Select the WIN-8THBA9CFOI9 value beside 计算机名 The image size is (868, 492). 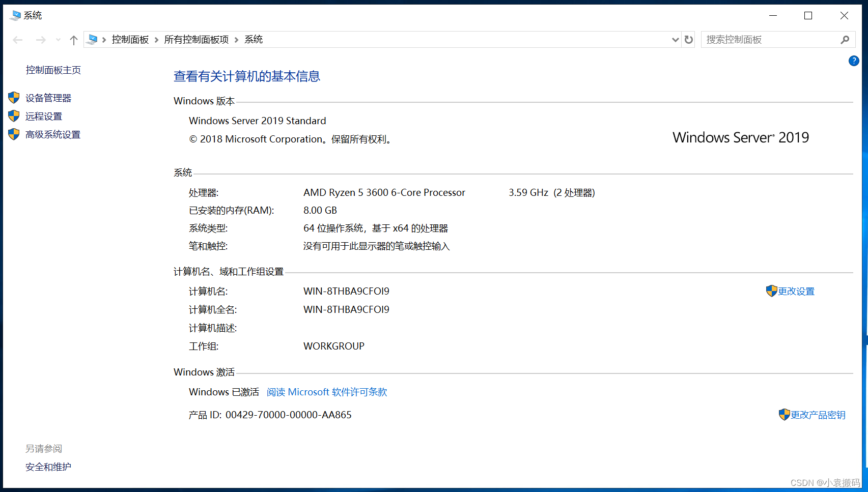[x=346, y=292]
